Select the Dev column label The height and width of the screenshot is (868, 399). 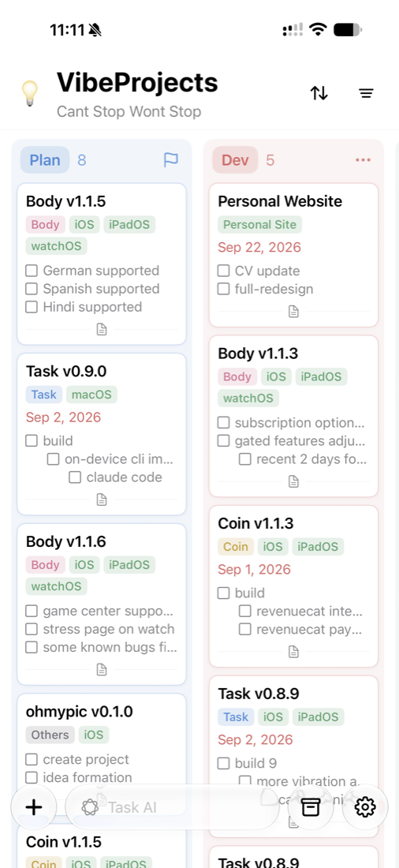point(235,160)
